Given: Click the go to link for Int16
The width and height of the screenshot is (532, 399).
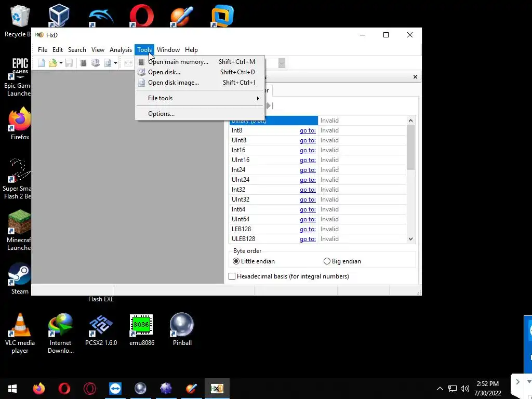Looking at the screenshot, I should (x=308, y=150).
